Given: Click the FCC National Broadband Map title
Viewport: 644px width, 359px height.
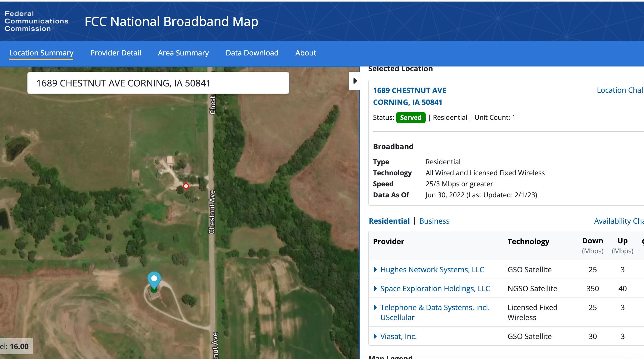Looking at the screenshot, I should 171,22.
